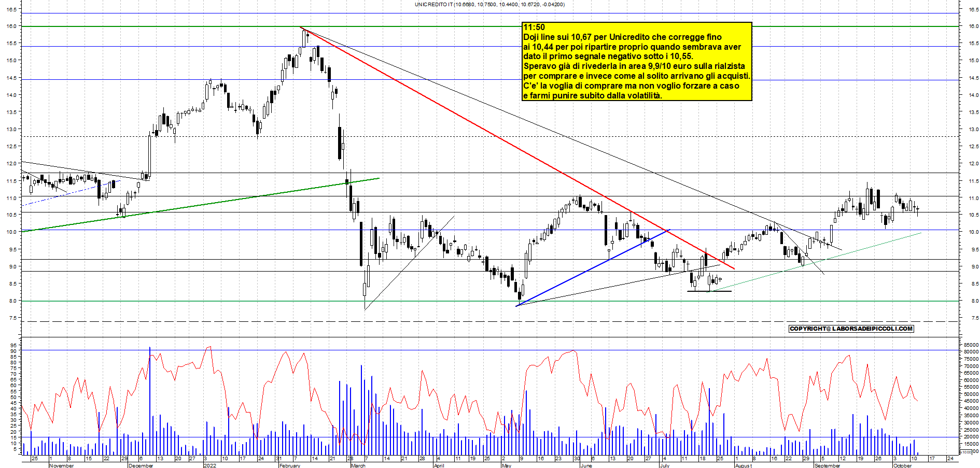Click the '2022' year label on time axis

pyautogui.click(x=210, y=465)
